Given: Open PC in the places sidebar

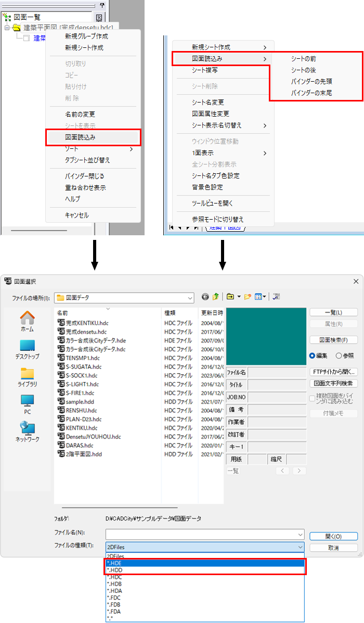Looking at the screenshot, I should pyautogui.click(x=27, y=404).
